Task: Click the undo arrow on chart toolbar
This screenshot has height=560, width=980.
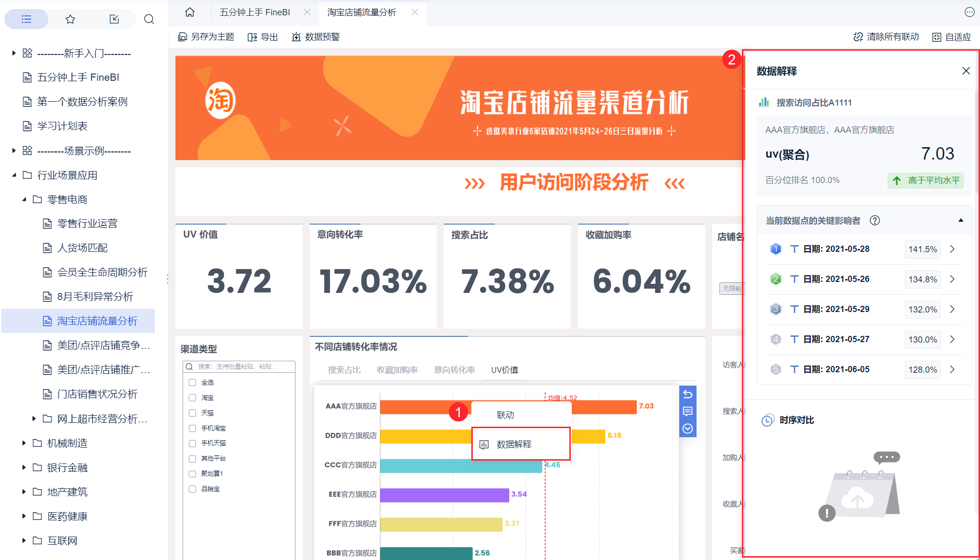Action: point(687,394)
